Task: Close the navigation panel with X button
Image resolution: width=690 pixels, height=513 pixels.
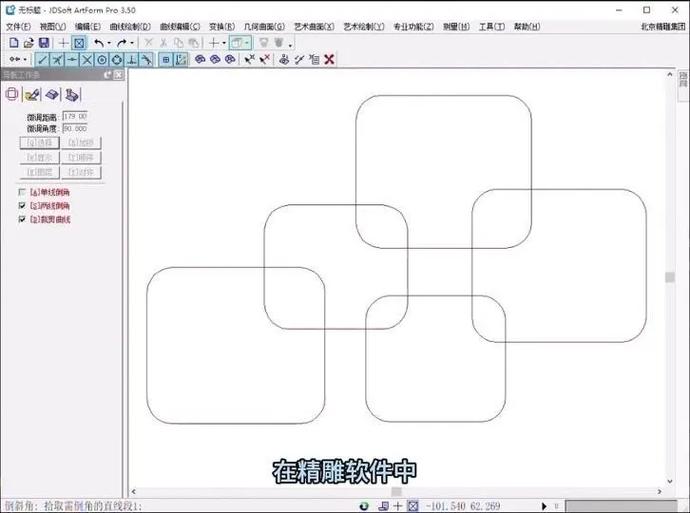Action: (x=119, y=75)
